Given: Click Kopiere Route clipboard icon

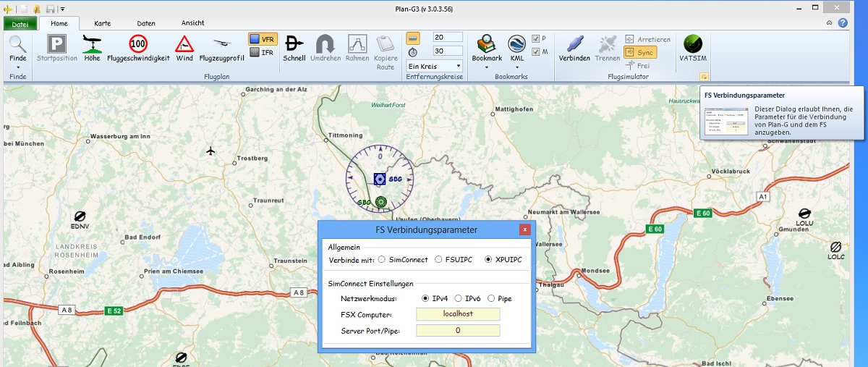Looking at the screenshot, I should (386, 43).
